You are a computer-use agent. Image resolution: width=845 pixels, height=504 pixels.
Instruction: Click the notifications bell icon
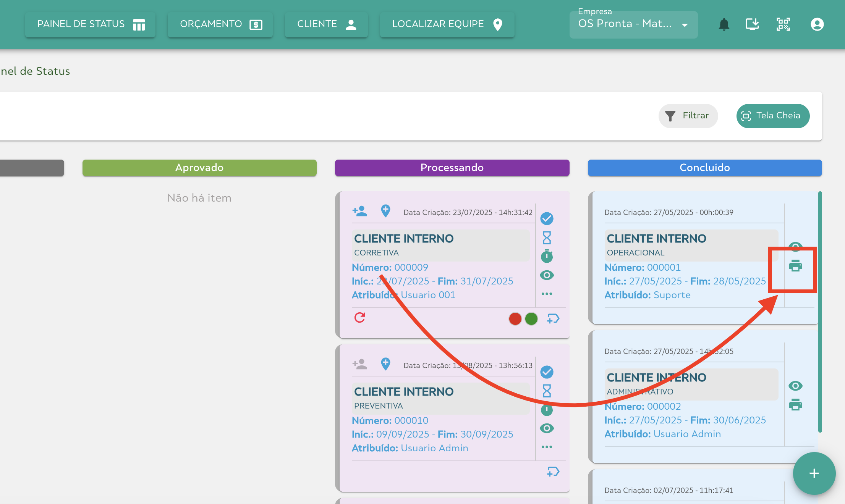pos(724,24)
